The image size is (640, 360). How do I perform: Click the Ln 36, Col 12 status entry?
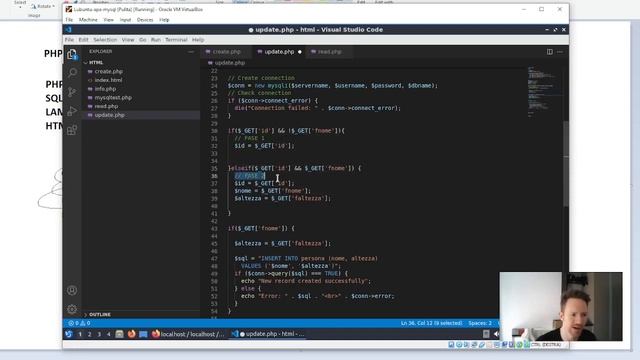pyautogui.click(x=431, y=323)
